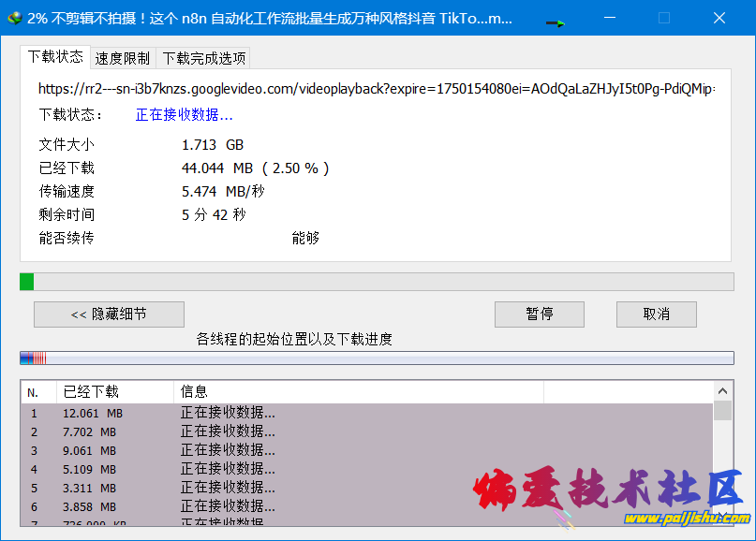756x541 pixels.
Task: Click the thread list scroll-up arrow
Action: (722, 391)
